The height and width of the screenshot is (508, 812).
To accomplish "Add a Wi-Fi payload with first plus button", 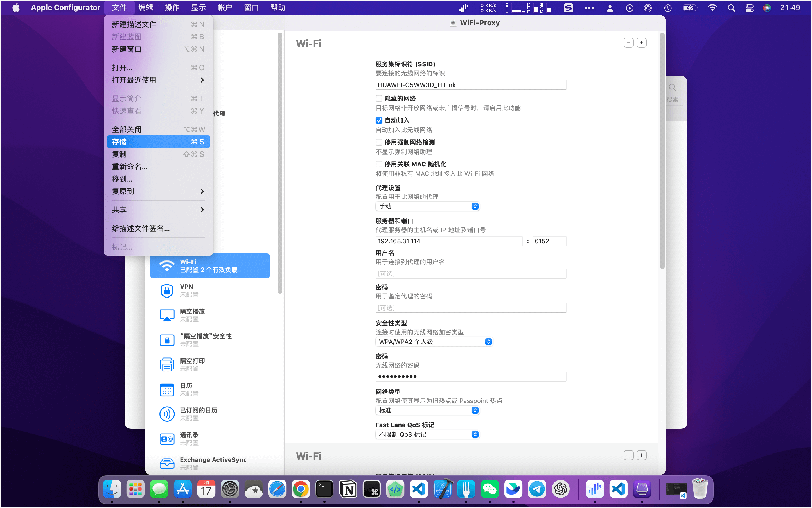I will 642,43.
